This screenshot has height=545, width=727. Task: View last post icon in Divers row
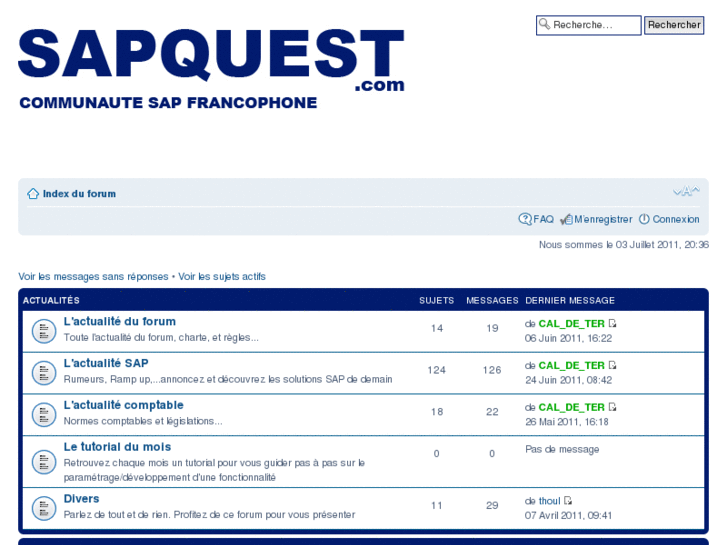(568, 500)
